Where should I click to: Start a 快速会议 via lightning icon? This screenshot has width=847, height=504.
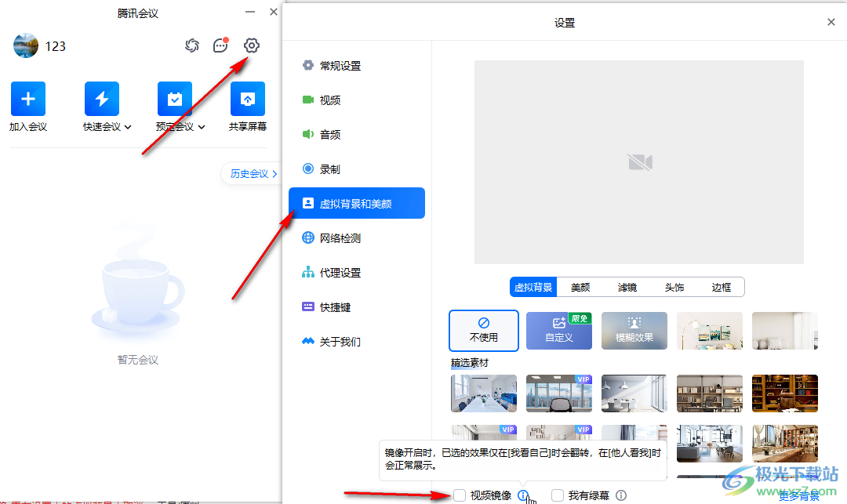(101, 99)
